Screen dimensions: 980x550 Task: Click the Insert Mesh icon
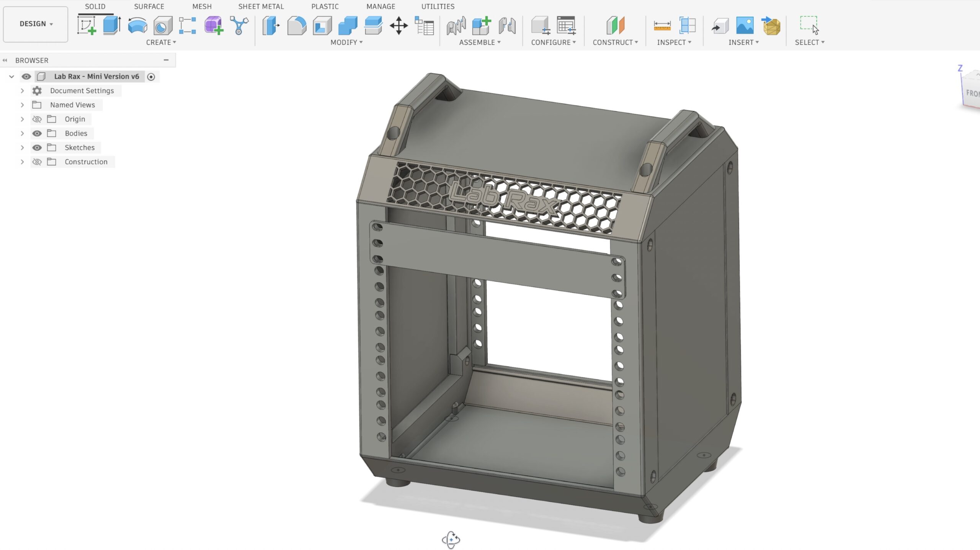click(x=771, y=26)
